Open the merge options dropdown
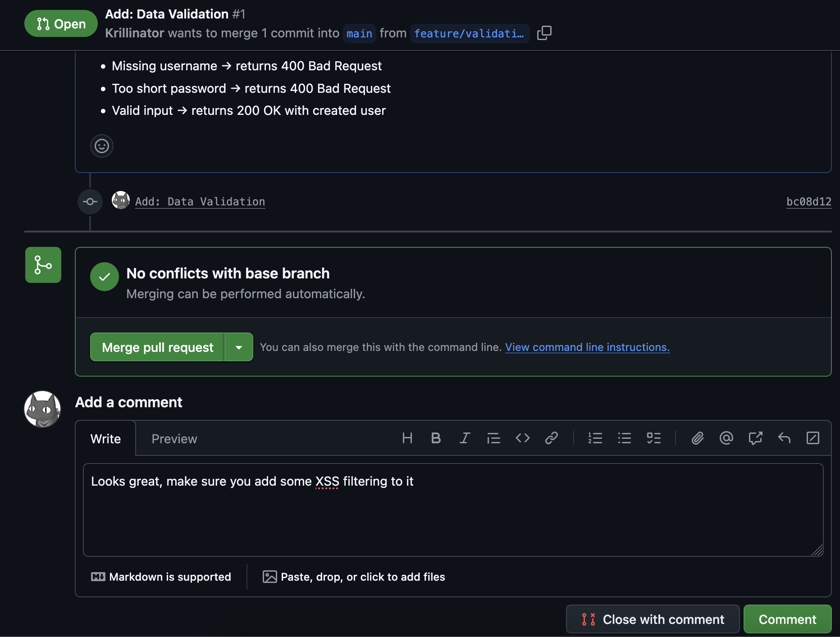The width and height of the screenshot is (840, 637). 239,347
